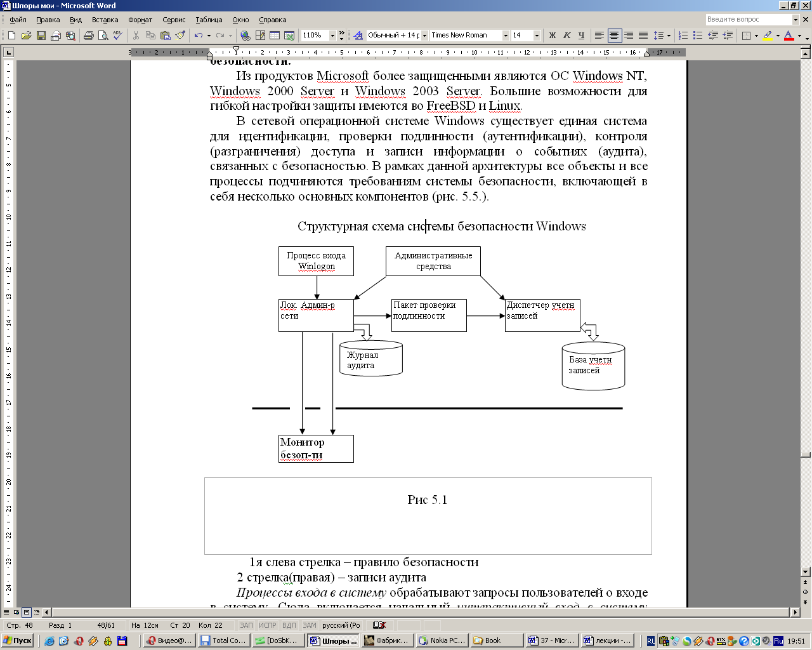Switch to the Book folder taskbar button
812x650 pixels.
[x=497, y=640]
